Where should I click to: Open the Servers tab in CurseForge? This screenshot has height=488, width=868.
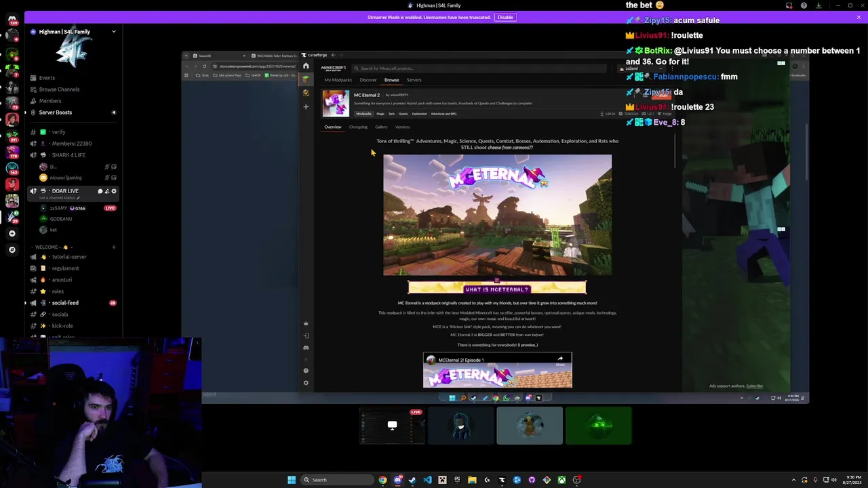pos(414,80)
